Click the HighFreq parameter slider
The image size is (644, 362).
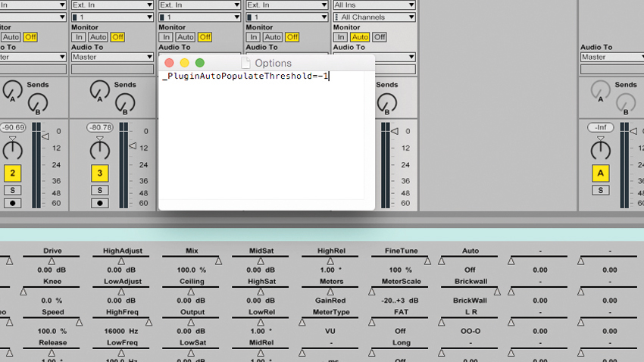pyautogui.click(x=121, y=321)
